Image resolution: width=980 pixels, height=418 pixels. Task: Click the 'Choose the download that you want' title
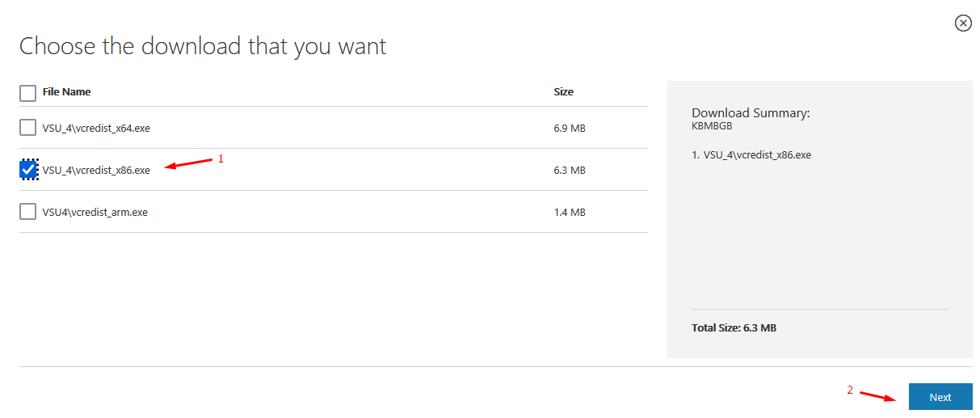[203, 46]
